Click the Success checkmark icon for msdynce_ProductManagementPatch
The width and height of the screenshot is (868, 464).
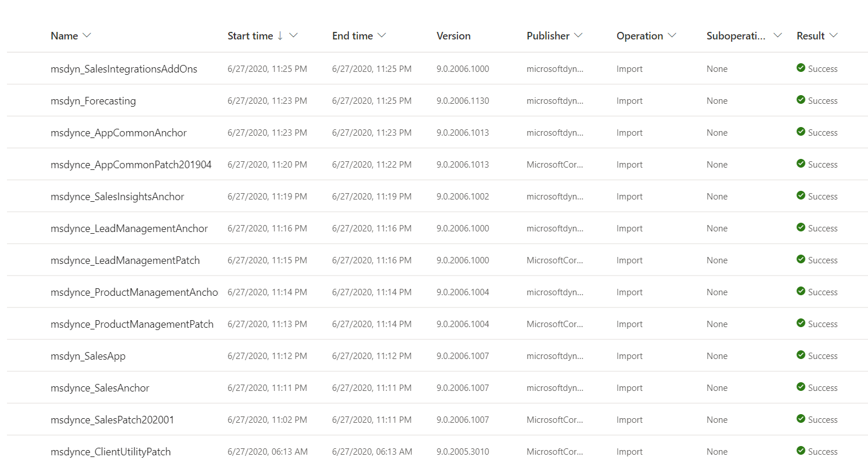(801, 323)
